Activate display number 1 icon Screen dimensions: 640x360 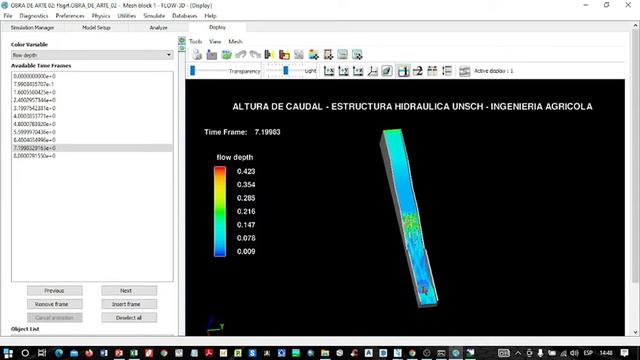tap(403, 71)
